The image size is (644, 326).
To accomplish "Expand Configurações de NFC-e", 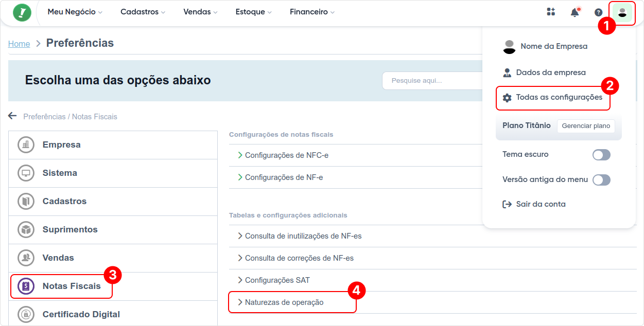I will pyautogui.click(x=286, y=155).
